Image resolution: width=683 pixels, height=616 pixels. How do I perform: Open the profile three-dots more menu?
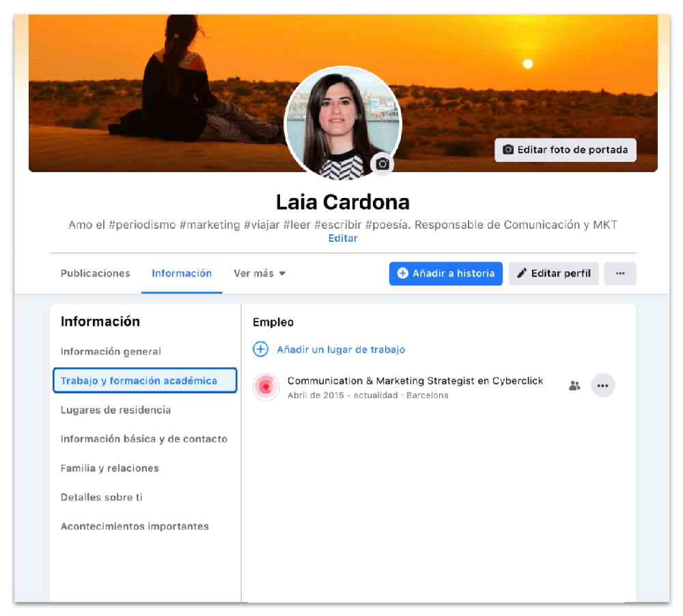point(620,273)
